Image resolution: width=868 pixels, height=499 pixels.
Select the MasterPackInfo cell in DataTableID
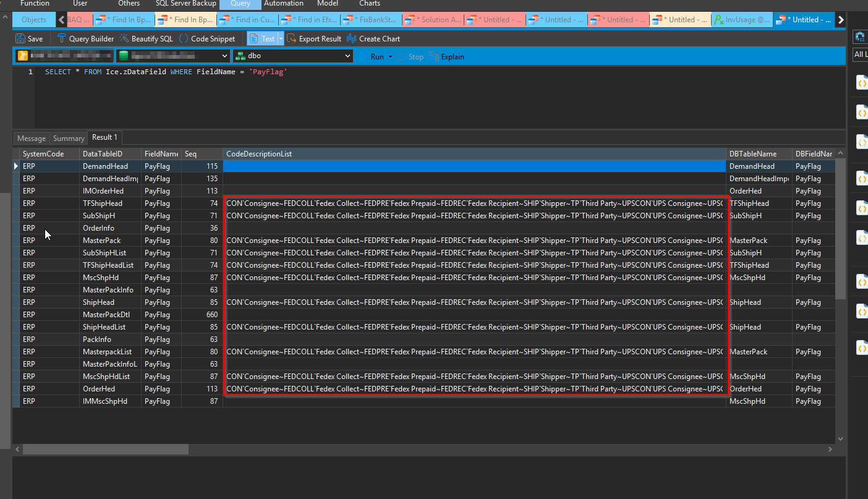110,290
